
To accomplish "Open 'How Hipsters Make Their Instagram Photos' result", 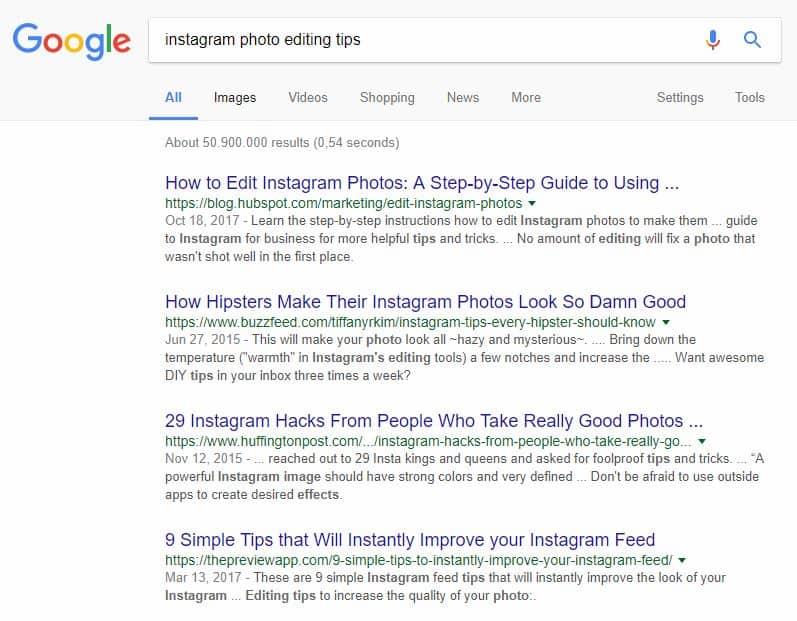I will click(425, 302).
